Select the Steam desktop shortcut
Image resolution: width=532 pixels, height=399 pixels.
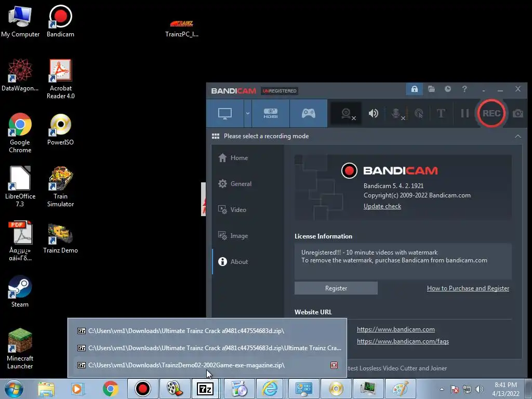tap(20, 291)
